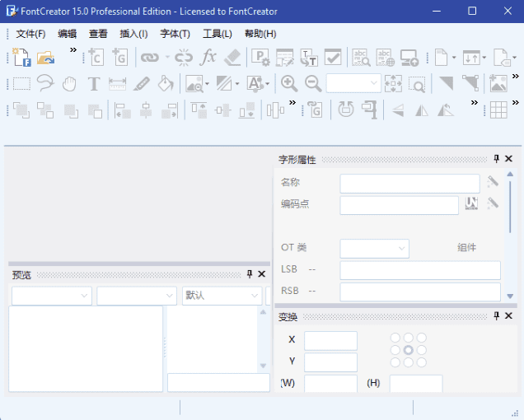Select the Text tool
Viewport: 524px width, 420px height.
[x=94, y=83]
